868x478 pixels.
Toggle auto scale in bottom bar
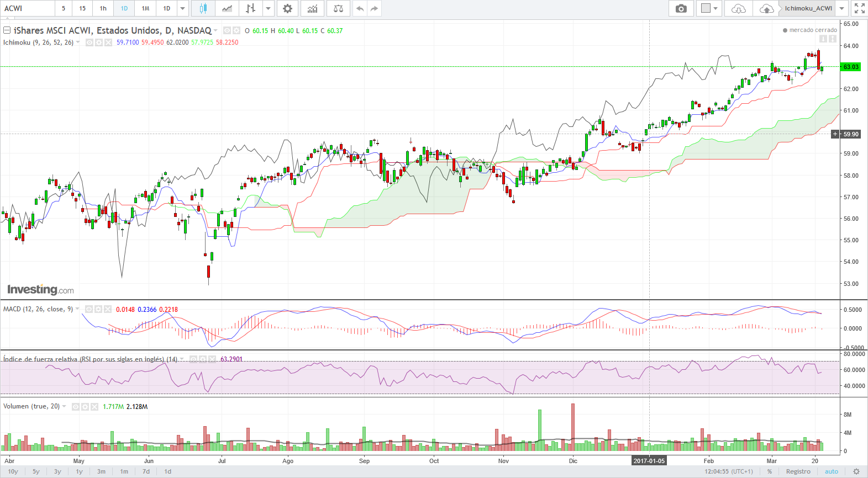click(x=832, y=471)
